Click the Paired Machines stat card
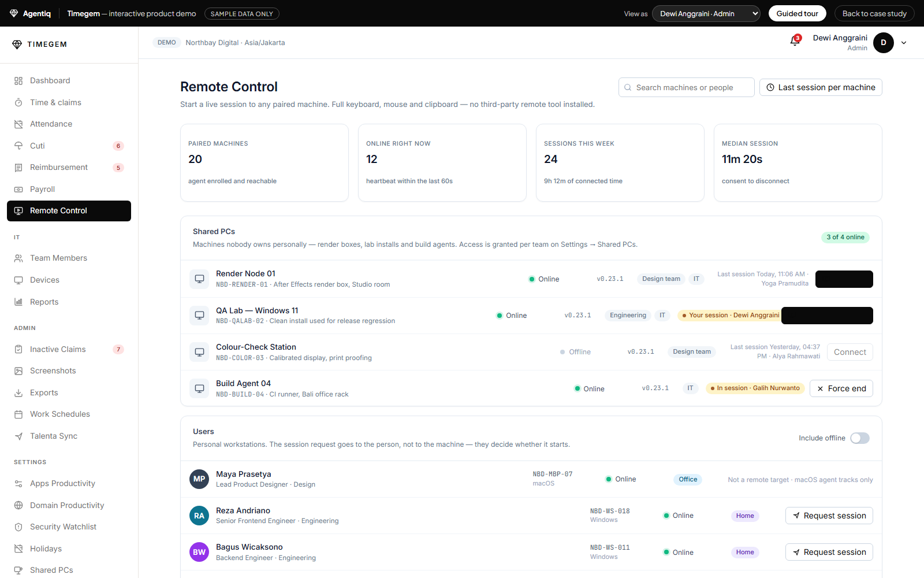Screen dimensions: 924x578 [264, 162]
